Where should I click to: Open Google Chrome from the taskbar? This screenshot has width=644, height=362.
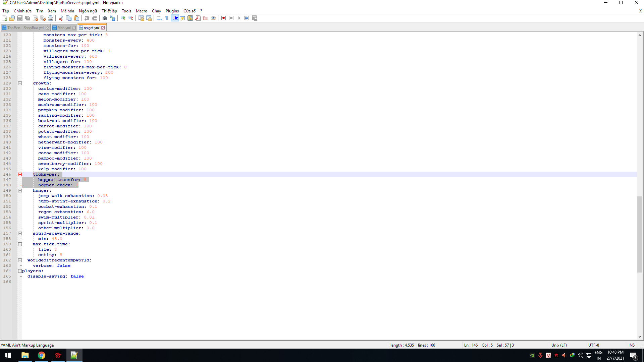[x=42, y=355]
